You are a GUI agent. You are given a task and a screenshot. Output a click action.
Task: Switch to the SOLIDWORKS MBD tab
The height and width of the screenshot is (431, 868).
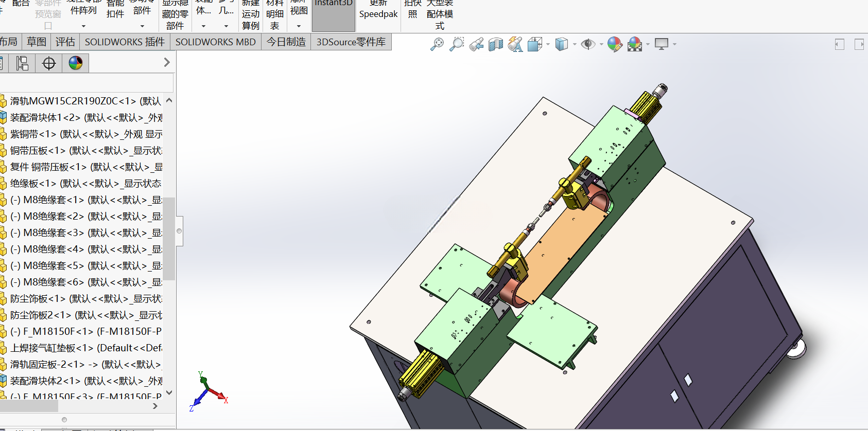215,42
